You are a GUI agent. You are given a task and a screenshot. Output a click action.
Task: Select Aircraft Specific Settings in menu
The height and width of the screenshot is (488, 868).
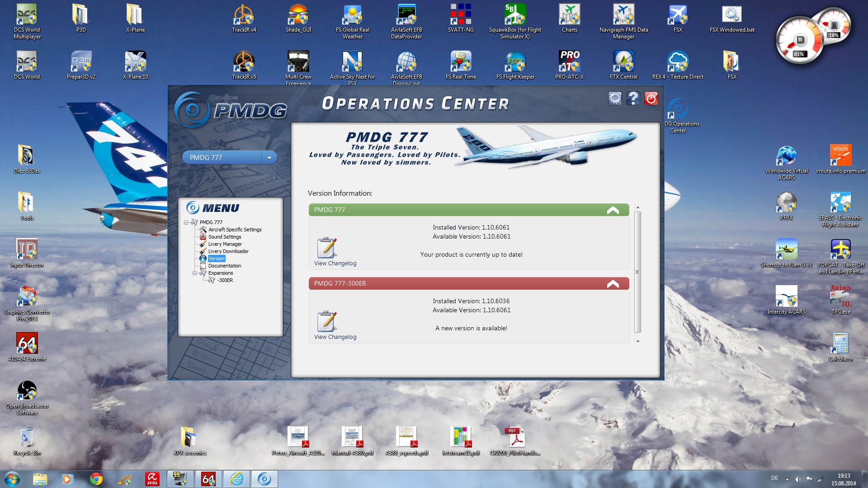[235, 230]
